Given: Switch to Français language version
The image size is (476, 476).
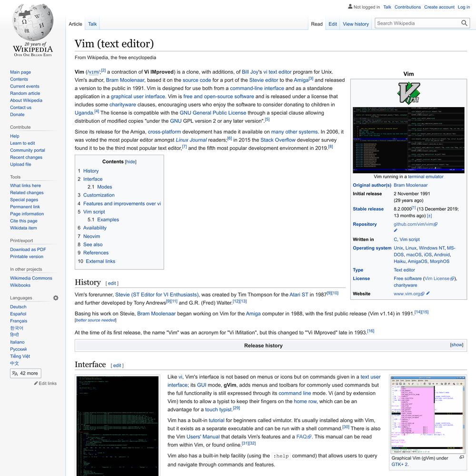Looking at the screenshot, I should tap(19, 321).
